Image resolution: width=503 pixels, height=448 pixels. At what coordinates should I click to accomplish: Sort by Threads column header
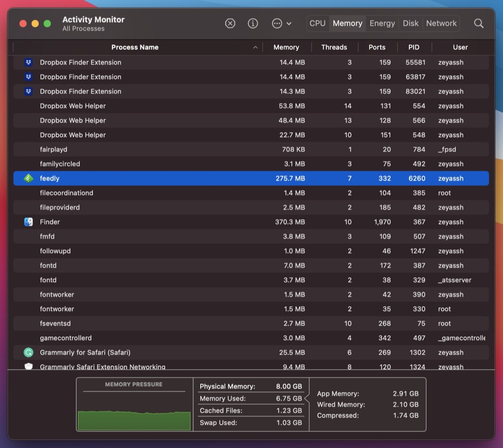point(334,47)
